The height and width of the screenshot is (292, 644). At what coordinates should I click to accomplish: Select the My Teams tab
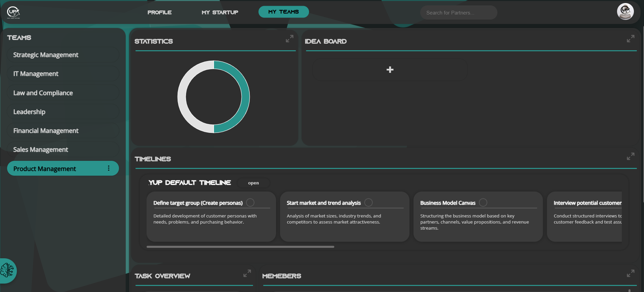(x=283, y=12)
